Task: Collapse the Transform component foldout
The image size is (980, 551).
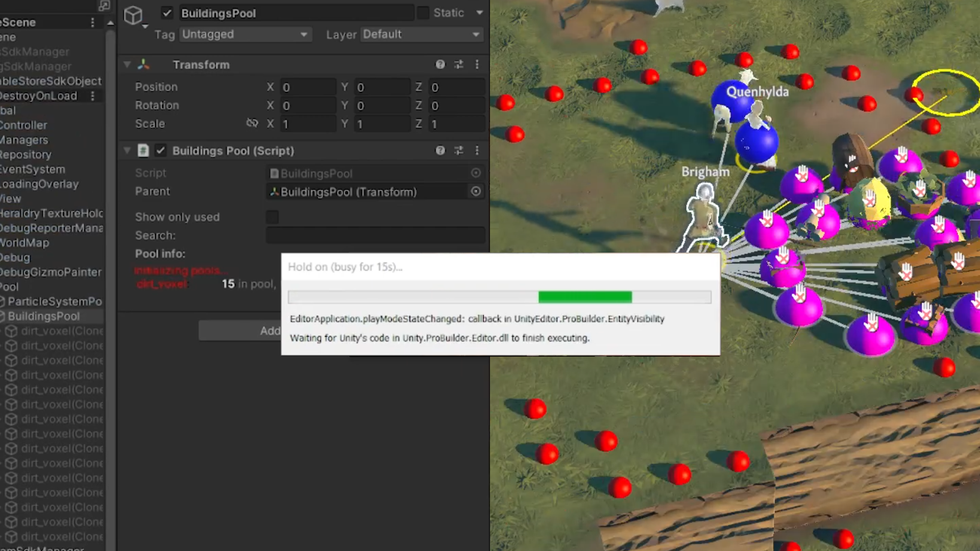Action: (x=127, y=65)
